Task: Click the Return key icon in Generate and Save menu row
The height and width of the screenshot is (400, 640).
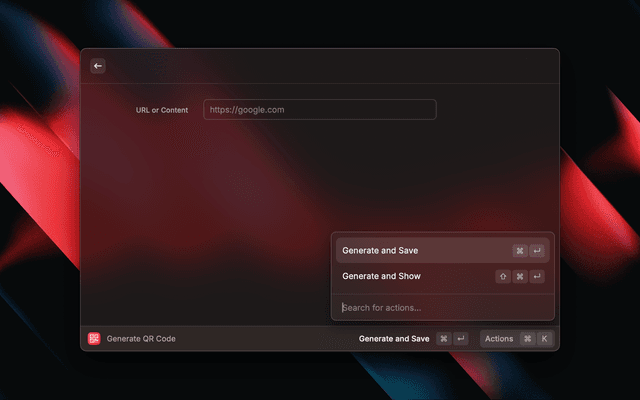Action: coord(537,251)
